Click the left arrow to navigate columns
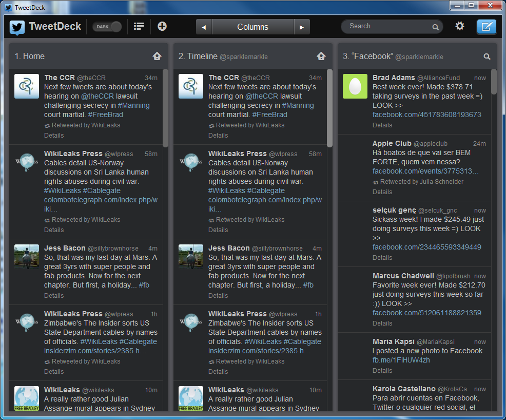This screenshot has height=420, width=506. click(204, 26)
